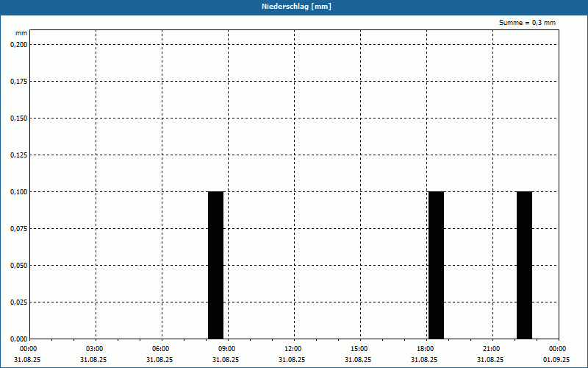
Task: Click the 0,050 y-axis value
Action: click(19, 266)
